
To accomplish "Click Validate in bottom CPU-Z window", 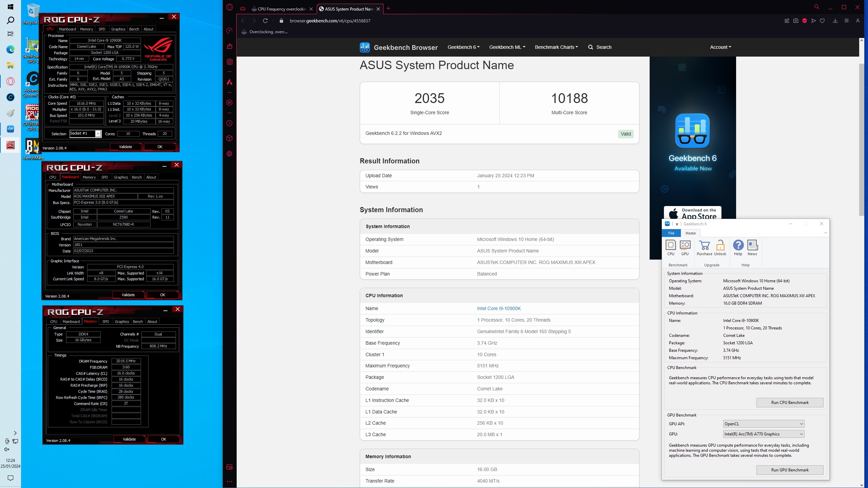I will click(x=129, y=439).
